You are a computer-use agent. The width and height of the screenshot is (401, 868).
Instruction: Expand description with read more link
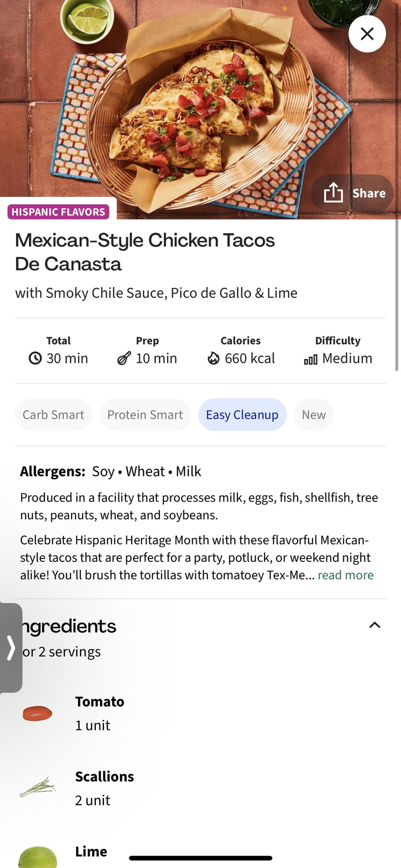345,575
